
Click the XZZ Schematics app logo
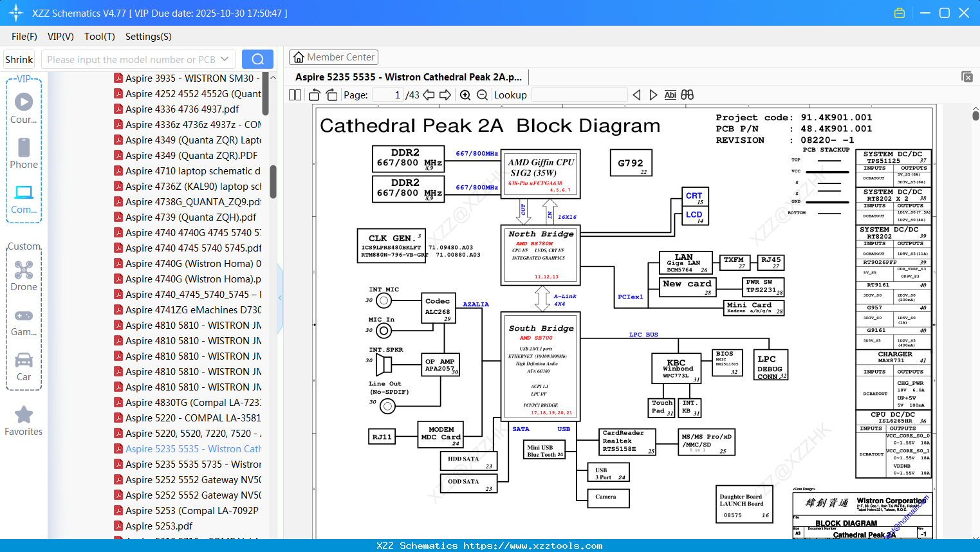click(x=16, y=13)
